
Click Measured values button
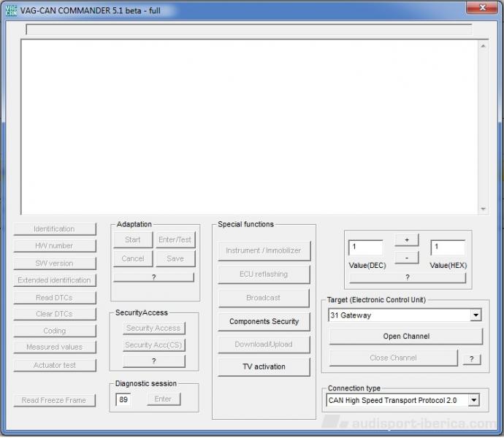click(55, 347)
